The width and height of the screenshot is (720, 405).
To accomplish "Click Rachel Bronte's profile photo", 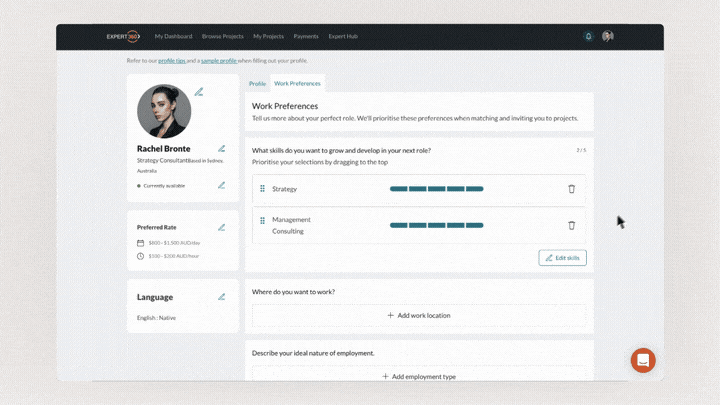I will point(164,111).
